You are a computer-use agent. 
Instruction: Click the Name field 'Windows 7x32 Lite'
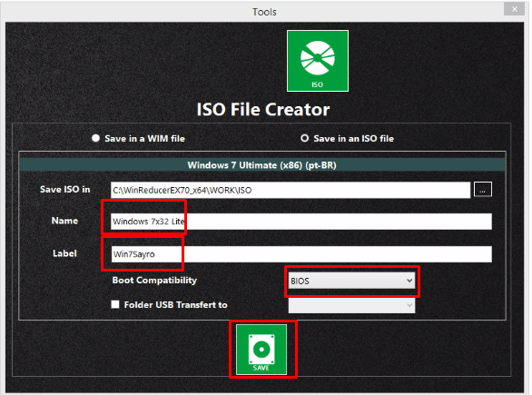coord(301,222)
